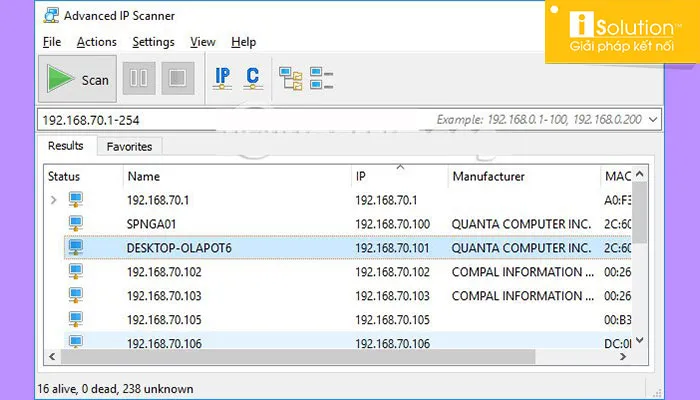
Task: Open the File menu
Action: pyautogui.click(x=52, y=42)
